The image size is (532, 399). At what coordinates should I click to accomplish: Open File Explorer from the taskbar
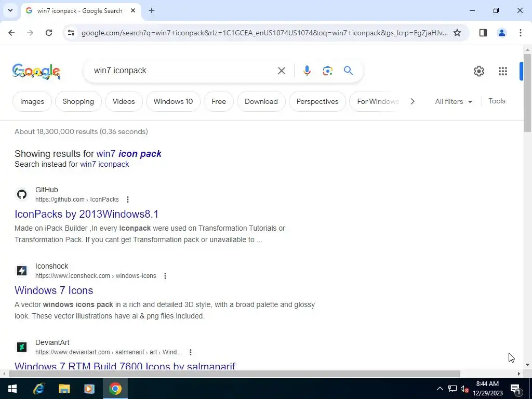[x=64, y=389]
